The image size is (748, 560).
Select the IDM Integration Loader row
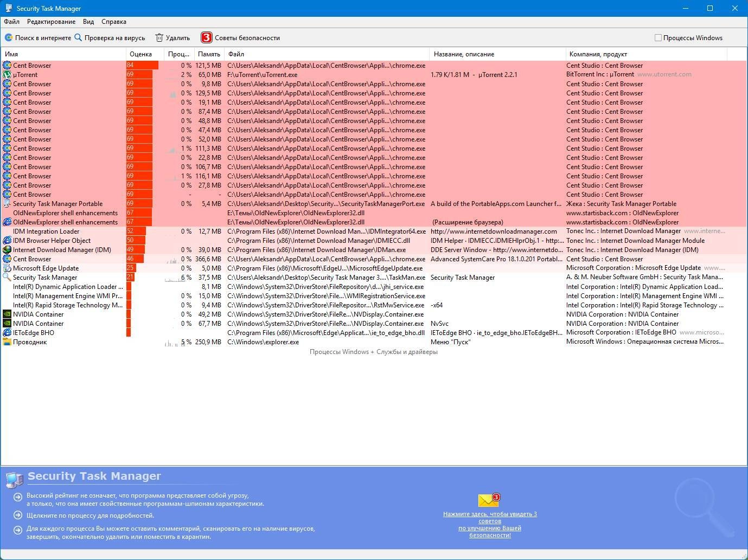point(374,231)
